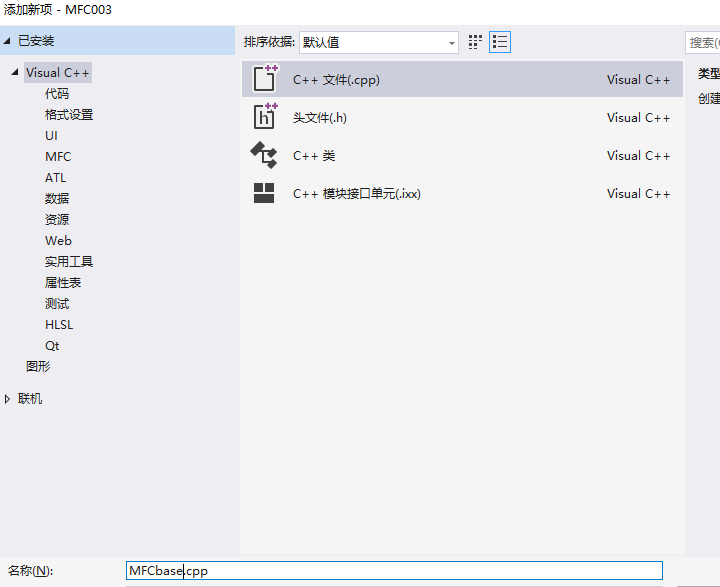This screenshot has height=587, width=720.
Task: Expand the 联机 section
Action: coord(7,399)
